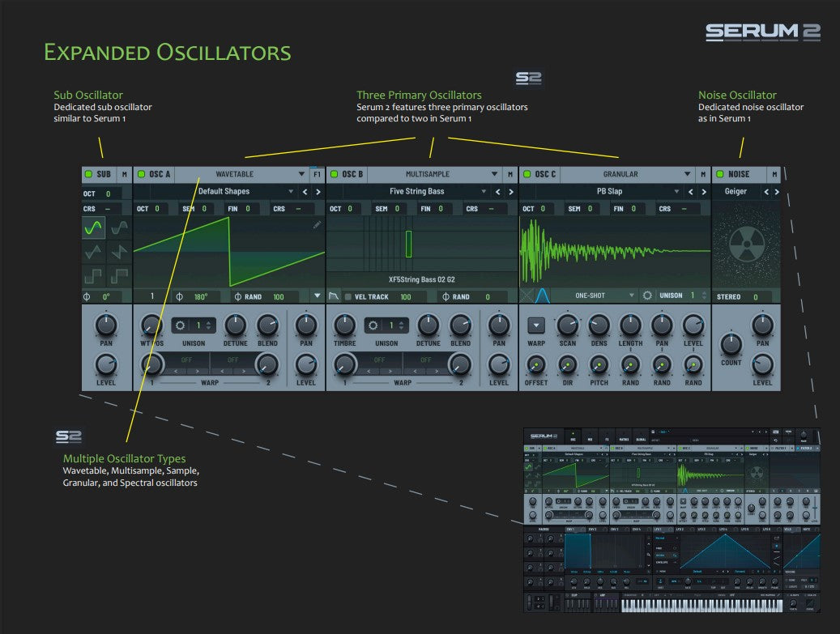Viewport: 840px width, 634px height.
Task: Expand the Default Shapes wavetable menu
Action: point(291,192)
